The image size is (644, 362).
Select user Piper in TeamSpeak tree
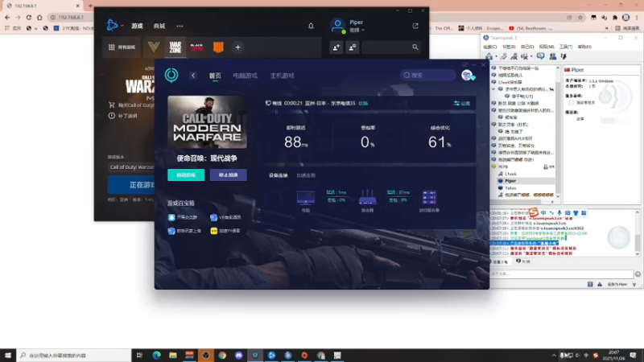click(510, 180)
